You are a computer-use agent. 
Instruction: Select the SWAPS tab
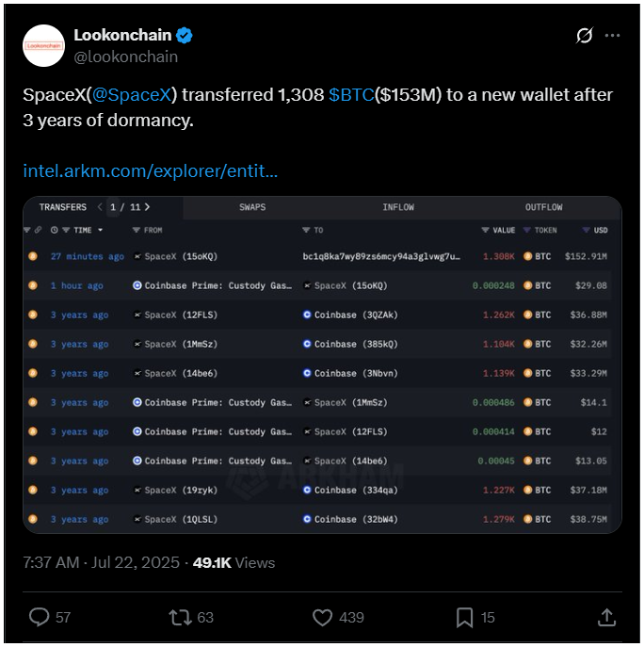click(x=252, y=207)
